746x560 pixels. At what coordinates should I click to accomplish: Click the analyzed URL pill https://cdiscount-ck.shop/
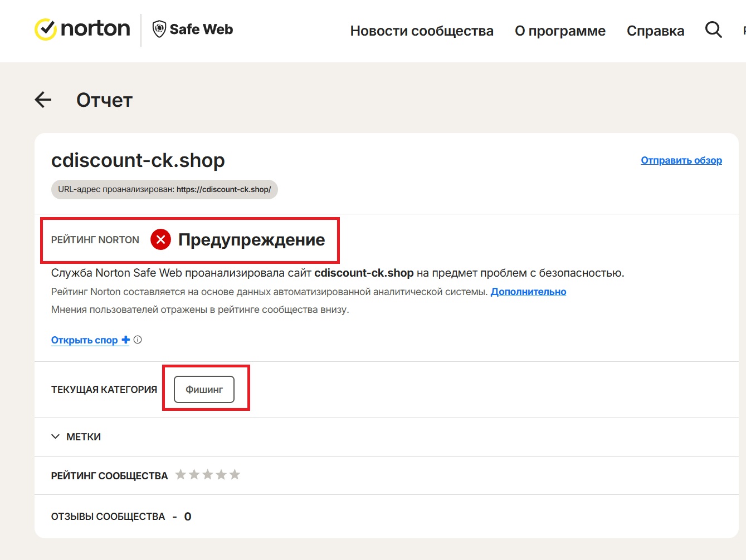tap(164, 189)
